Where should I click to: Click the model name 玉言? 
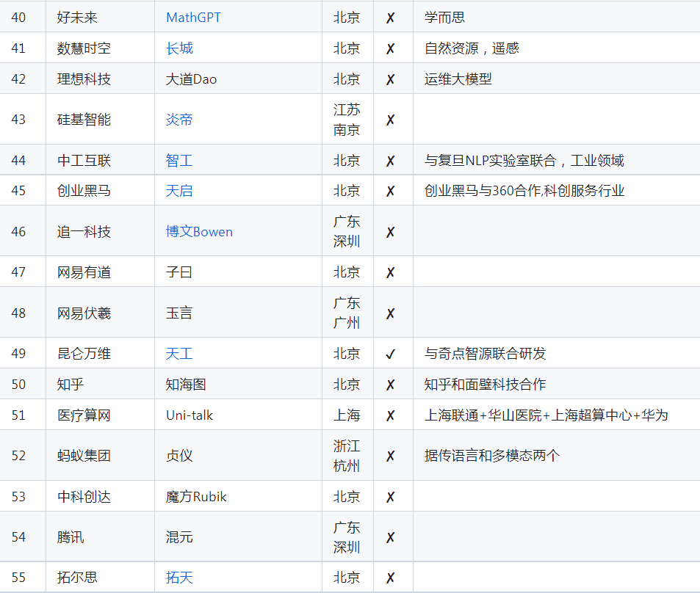coord(179,313)
